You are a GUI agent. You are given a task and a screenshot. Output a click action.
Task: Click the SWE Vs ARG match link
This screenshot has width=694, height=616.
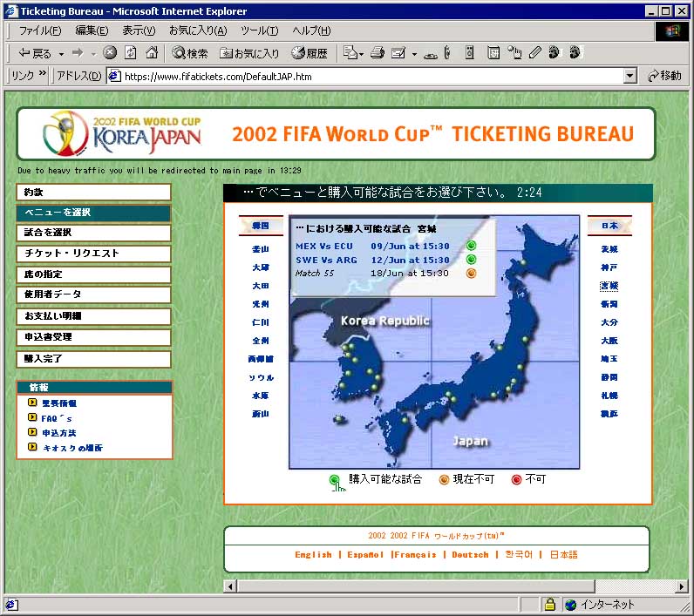pos(326,260)
